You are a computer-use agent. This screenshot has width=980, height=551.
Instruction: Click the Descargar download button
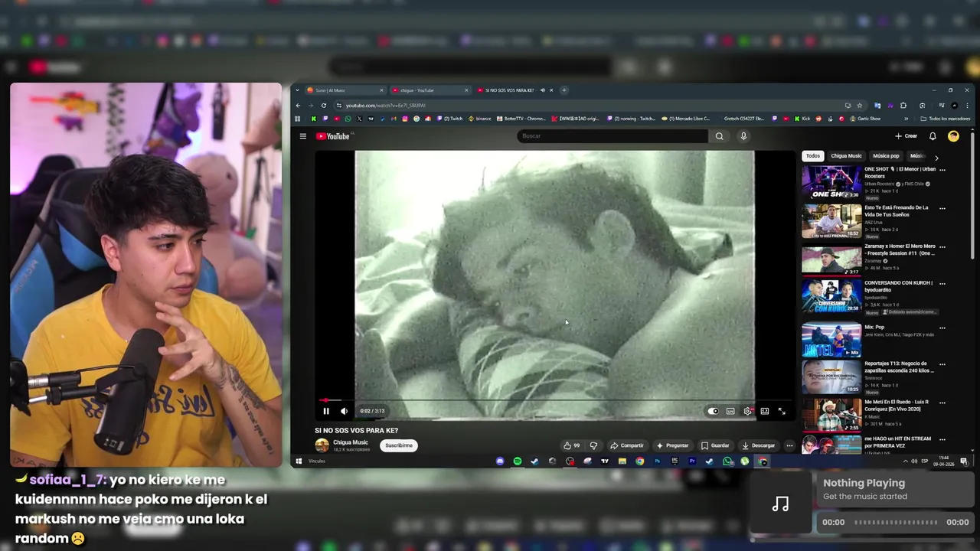759,445
